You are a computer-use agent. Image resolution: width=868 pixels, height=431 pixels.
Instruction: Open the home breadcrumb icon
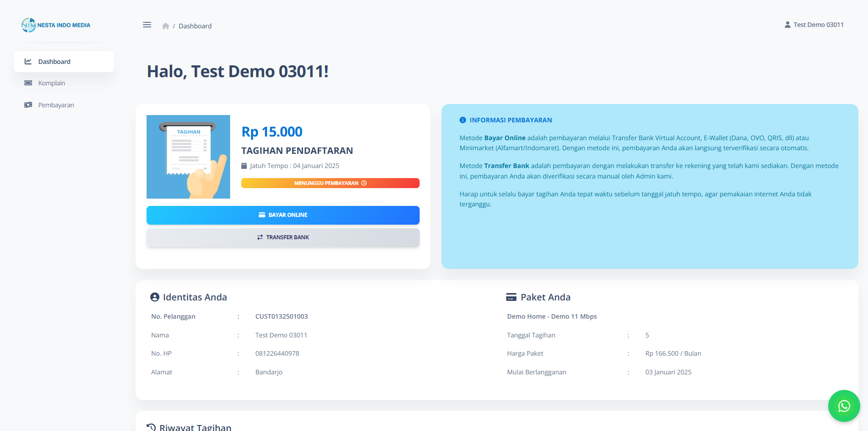point(165,26)
